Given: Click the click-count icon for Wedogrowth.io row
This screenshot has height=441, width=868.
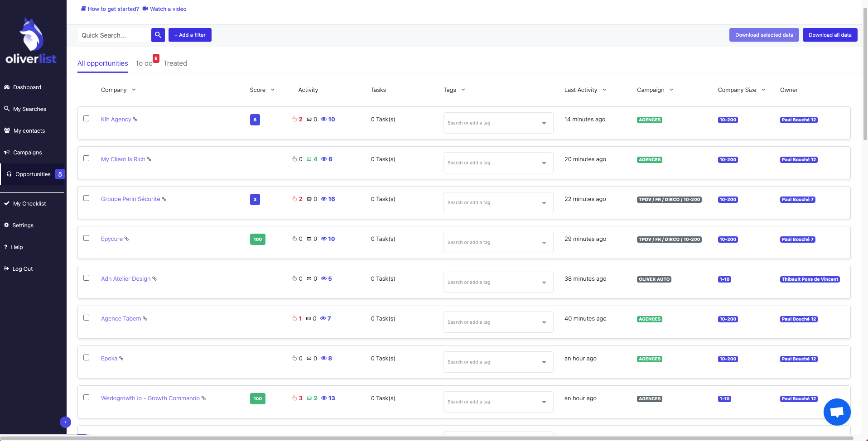Looking at the screenshot, I should (x=294, y=398).
